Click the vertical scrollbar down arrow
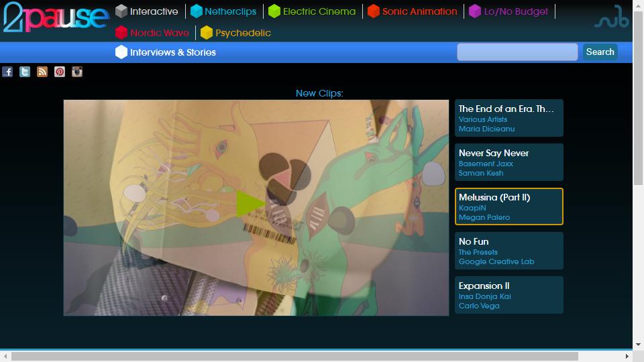The image size is (644, 362). tap(638, 345)
